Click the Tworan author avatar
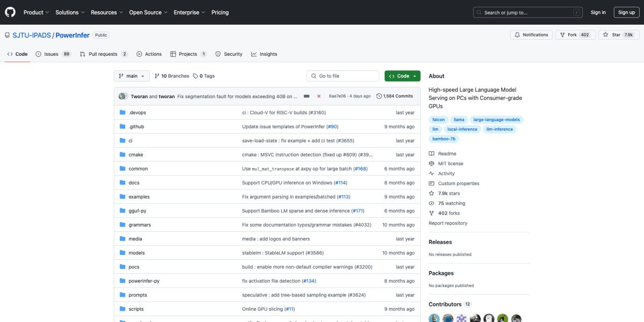This screenshot has width=644, height=322. pyautogui.click(x=123, y=96)
